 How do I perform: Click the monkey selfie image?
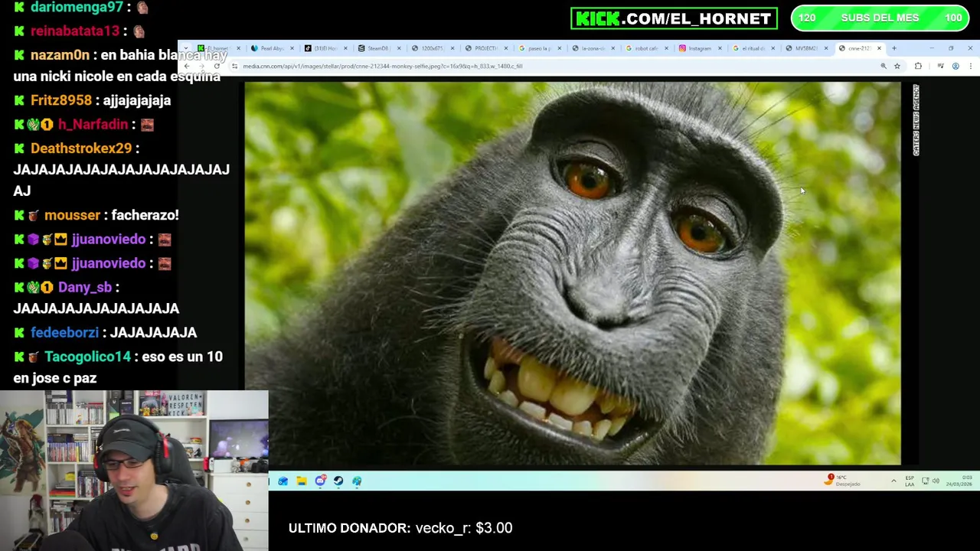point(573,273)
